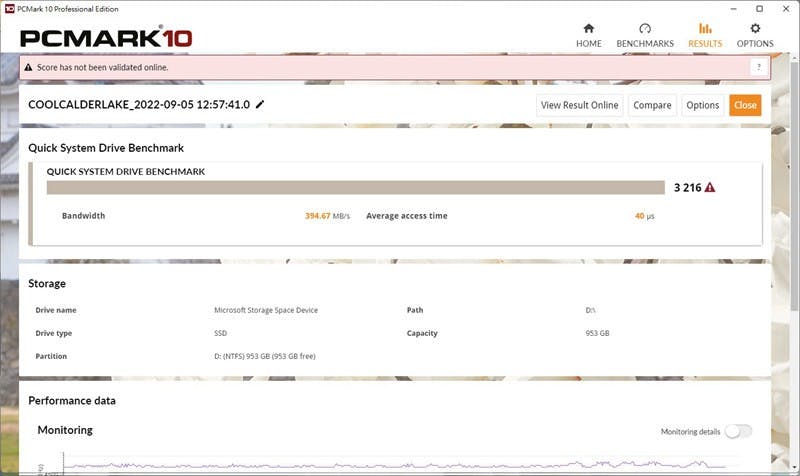The height and width of the screenshot is (476, 800).
Task: Click the Average access time value 40 µs
Action: click(644, 216)
